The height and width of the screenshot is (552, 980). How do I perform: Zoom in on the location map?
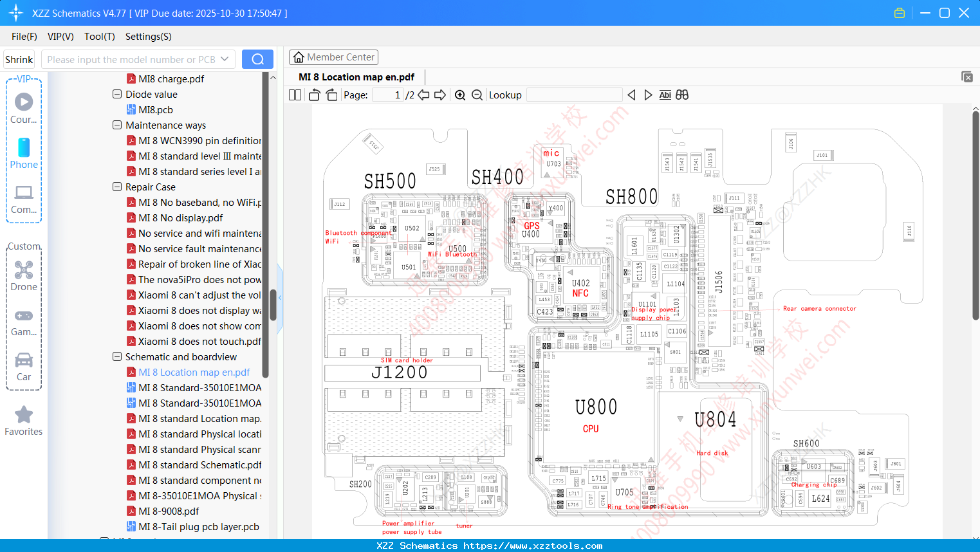460,95
